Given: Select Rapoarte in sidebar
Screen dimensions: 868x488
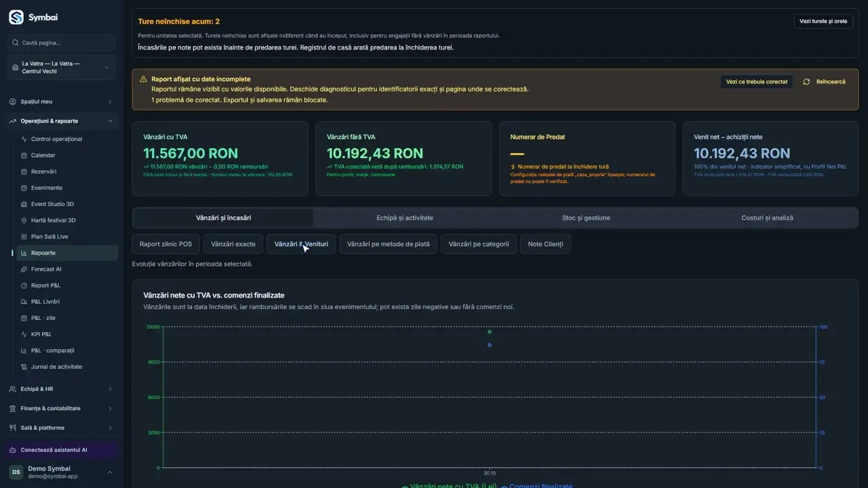Looking at the screenshot, I should (x=67, y=253).
